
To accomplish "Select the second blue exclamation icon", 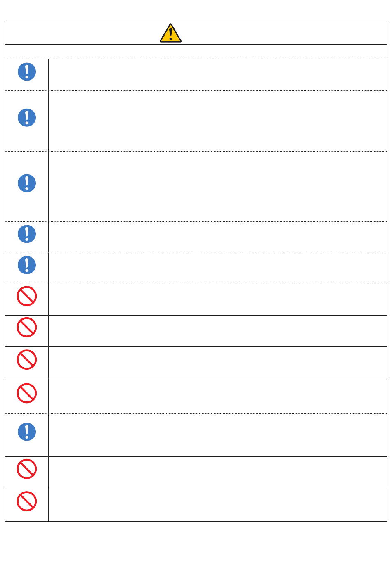I will point(27,118).
